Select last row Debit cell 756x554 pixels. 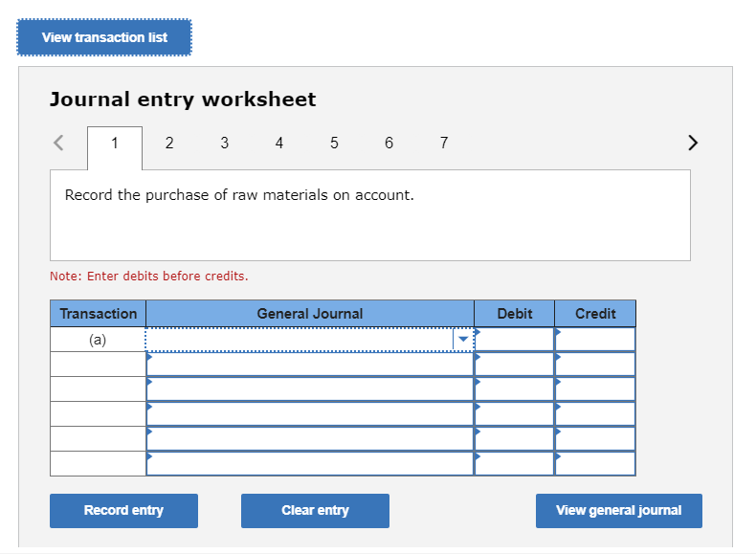click(x=515, y=463)
